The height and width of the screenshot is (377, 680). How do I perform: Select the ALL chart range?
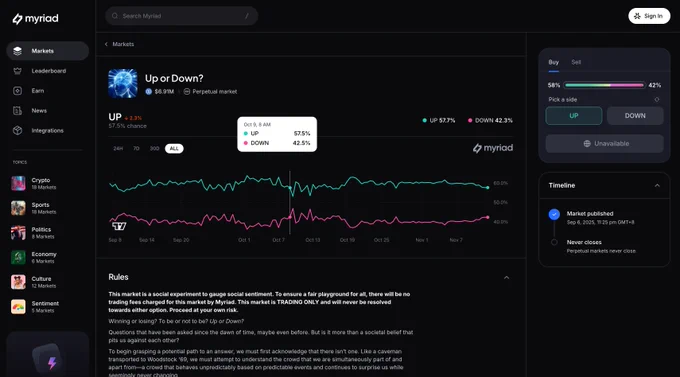[x=174, y=148]
